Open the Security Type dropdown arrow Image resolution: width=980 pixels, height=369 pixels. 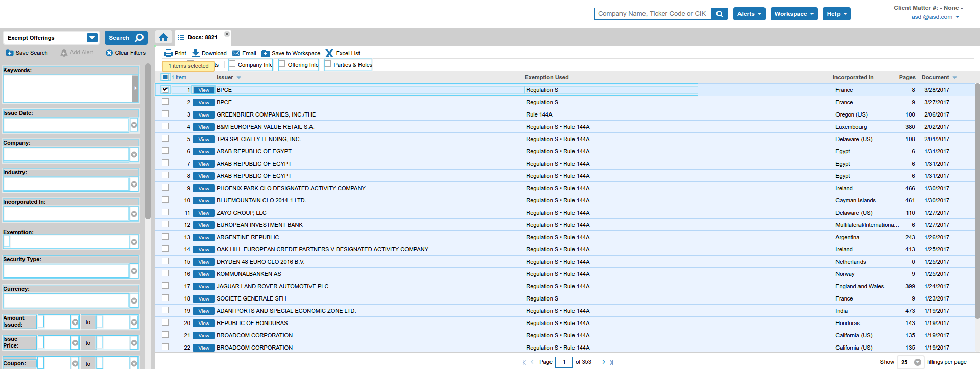tap(134, 271)
